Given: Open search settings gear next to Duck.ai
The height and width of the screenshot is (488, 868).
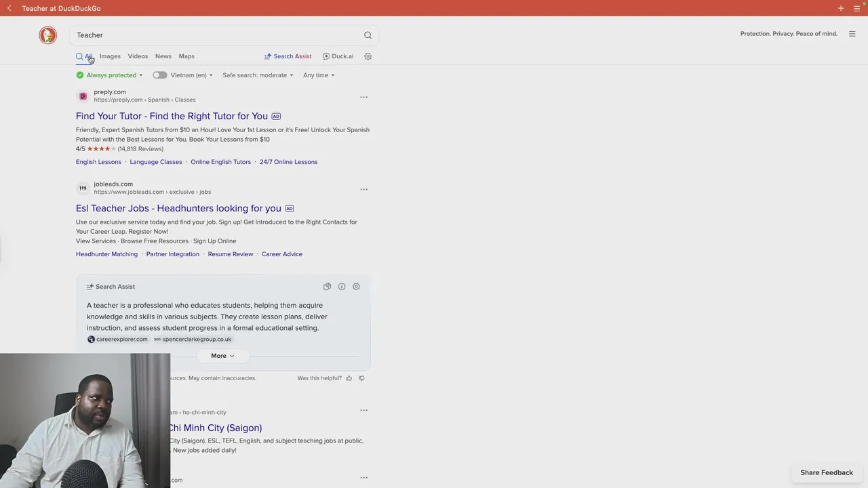Looking at the screenshot, I should coord(368,56).
